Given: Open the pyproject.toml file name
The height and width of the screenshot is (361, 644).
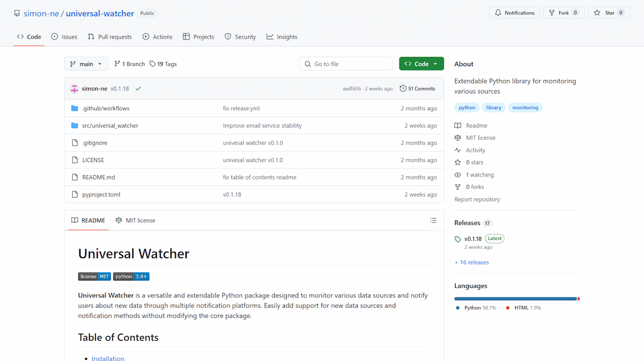Looking at the screenshot, I should 101,194.
